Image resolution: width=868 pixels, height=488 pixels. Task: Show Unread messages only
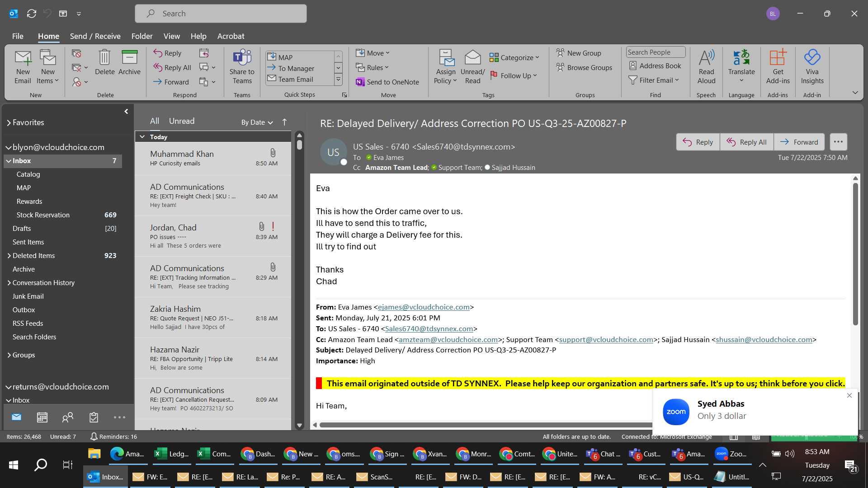point(182,121)
